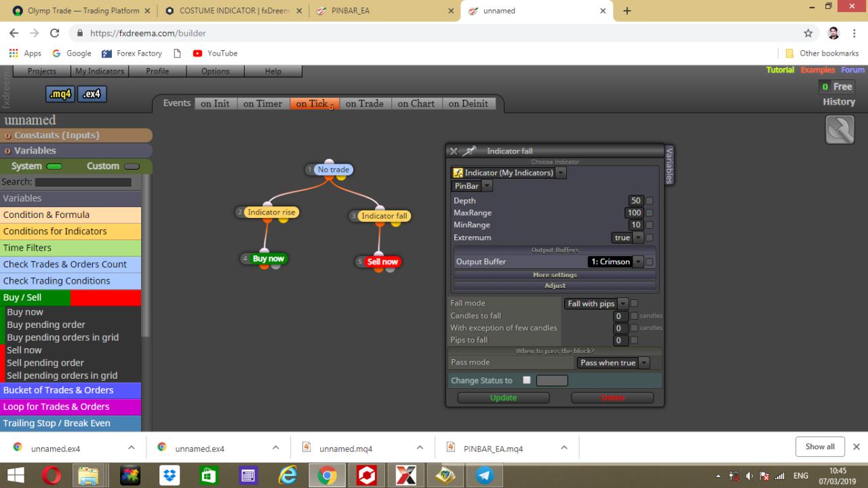Viewport: 868px width, 488px height.
Task: Click the Adjust button
Action: coord(555,286)
